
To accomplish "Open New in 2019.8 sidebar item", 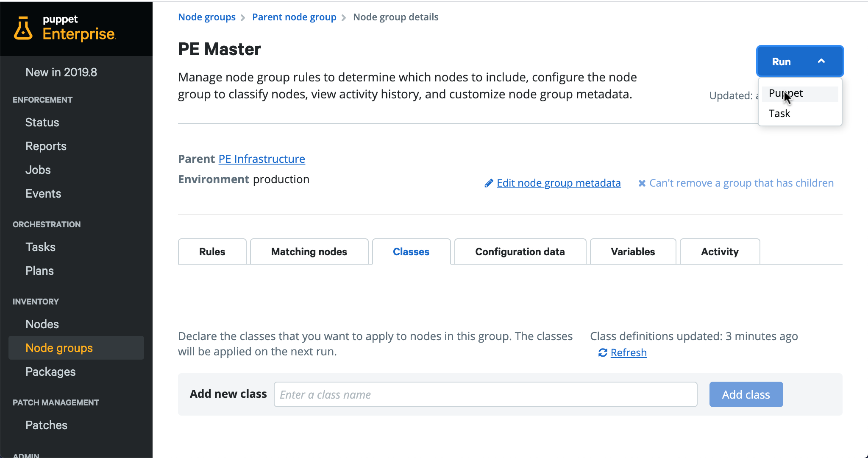I will (61, 73).
